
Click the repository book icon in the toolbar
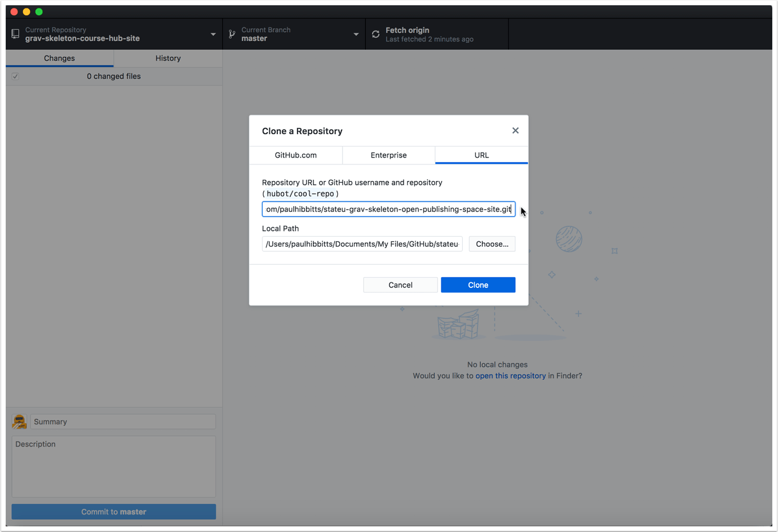[x=15, y=33]
